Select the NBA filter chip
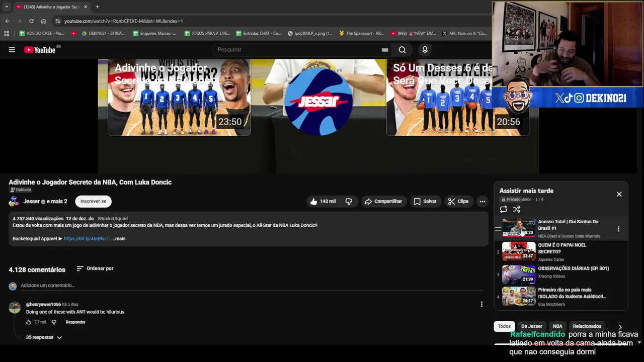 557,326
